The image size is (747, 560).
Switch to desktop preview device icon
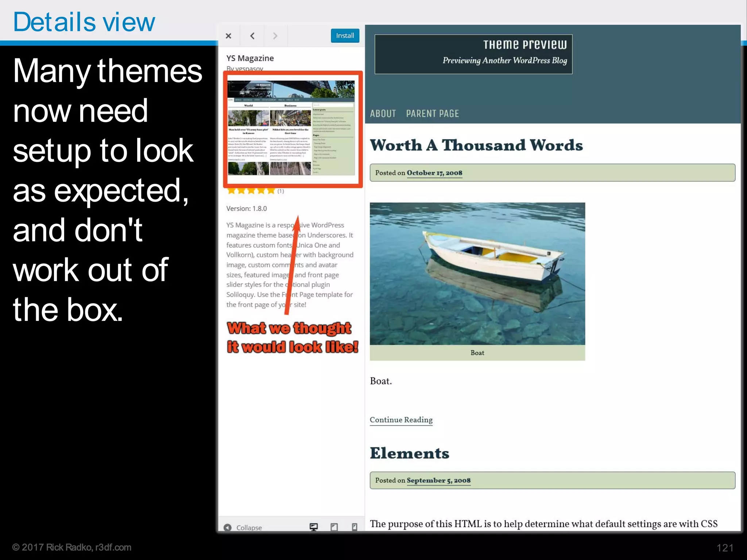pos(314,527)
